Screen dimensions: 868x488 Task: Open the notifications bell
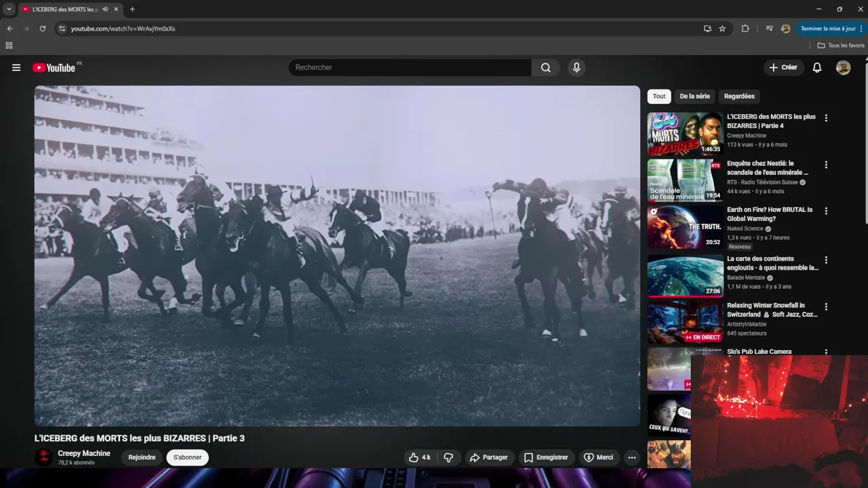[817, 68]
